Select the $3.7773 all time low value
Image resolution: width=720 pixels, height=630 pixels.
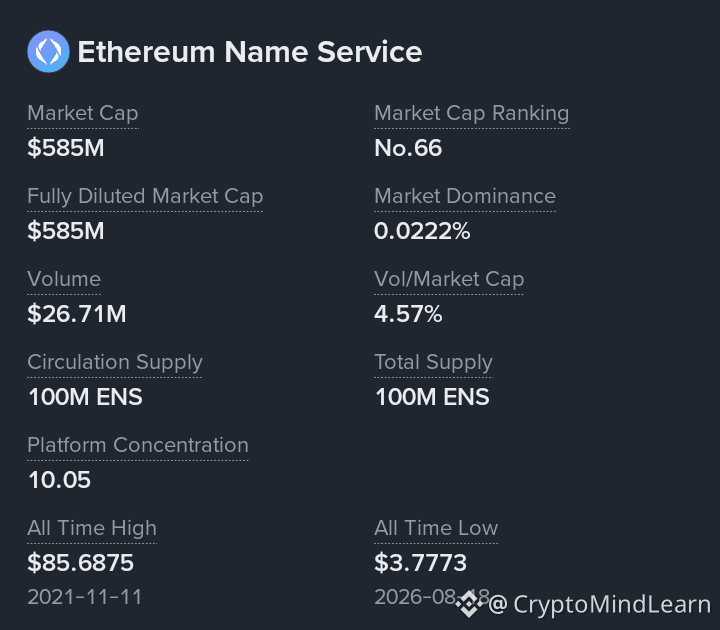[x=421, y=562]
